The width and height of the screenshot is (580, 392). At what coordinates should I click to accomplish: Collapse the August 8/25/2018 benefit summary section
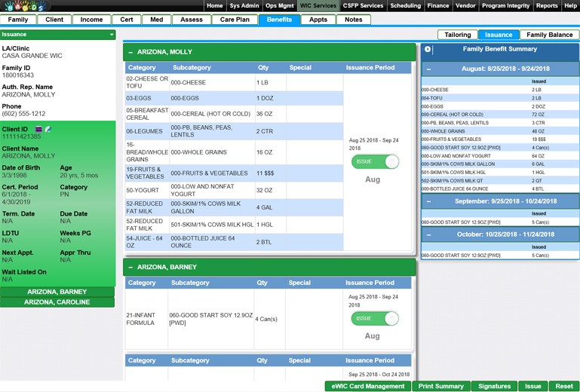429,69
